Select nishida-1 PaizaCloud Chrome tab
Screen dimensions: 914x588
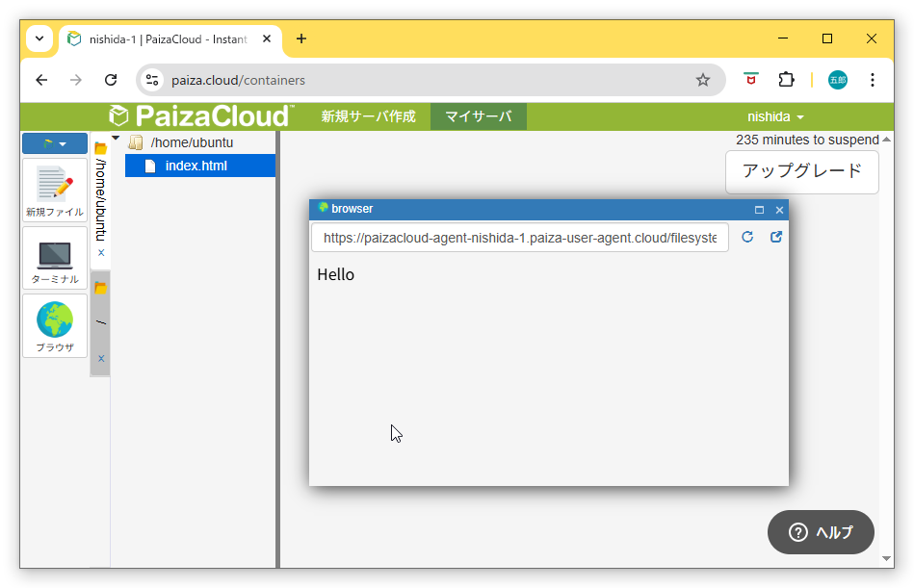170,39
